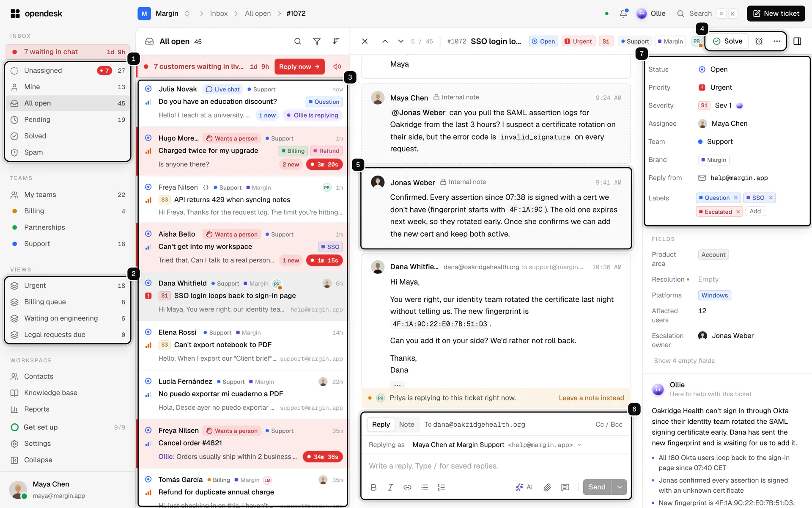
Task: Search the All open ticket list
Action: 298,41
